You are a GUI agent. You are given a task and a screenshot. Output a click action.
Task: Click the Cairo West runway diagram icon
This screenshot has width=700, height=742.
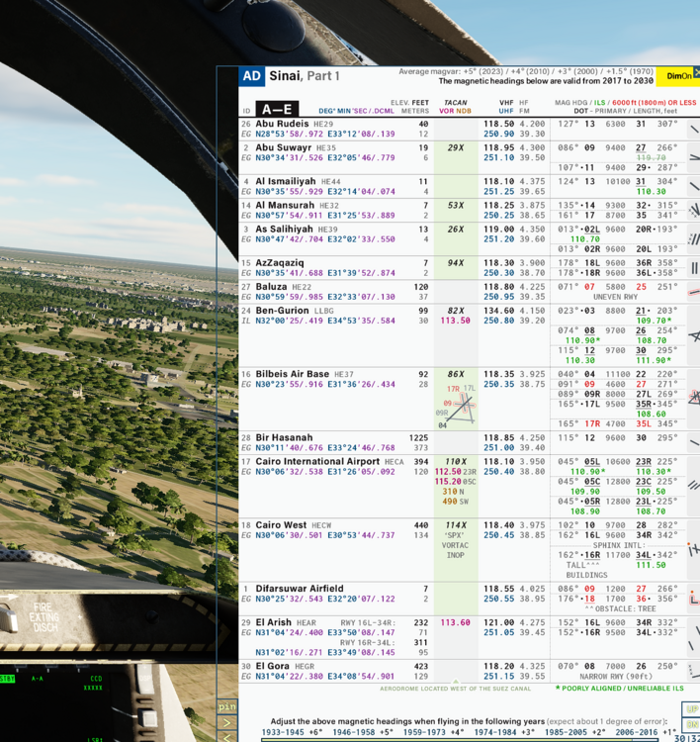[x=693, y=547]
